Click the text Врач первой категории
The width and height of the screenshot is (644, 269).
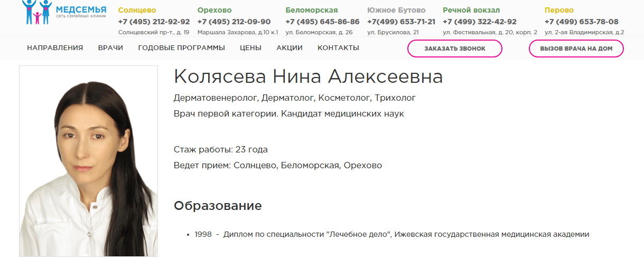pyautogui.click(x=226, y=114)
